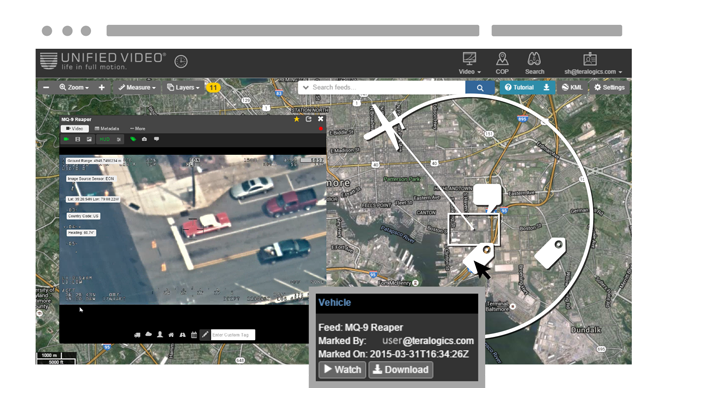Click the yellow 11 feeds badge

pyautogui.click(x=213, y=87)
